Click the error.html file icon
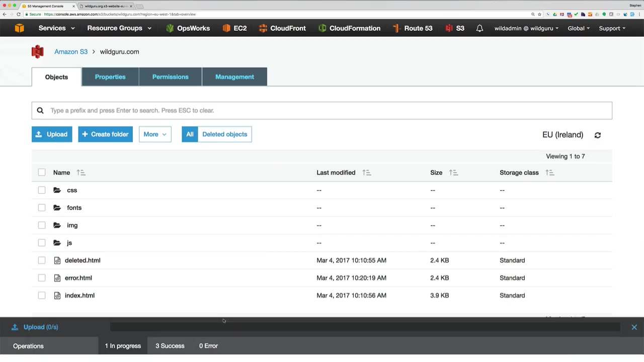Viewport: 644px width, 362px height. [57, 278]
